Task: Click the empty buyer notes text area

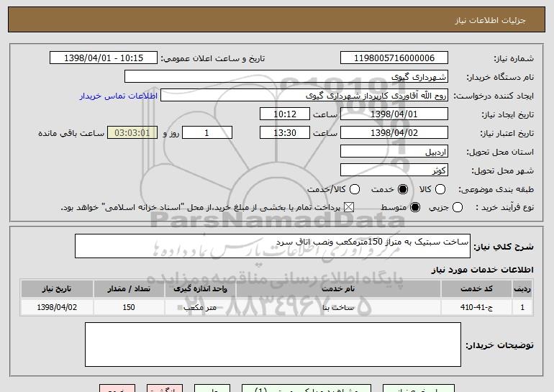Action: (273, 345)
